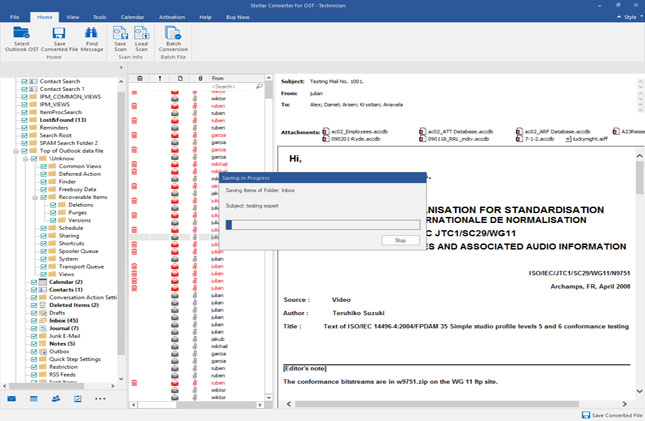Click the search magnifier in From column
This screenshot has height=421, width=645.
[259, 86]
